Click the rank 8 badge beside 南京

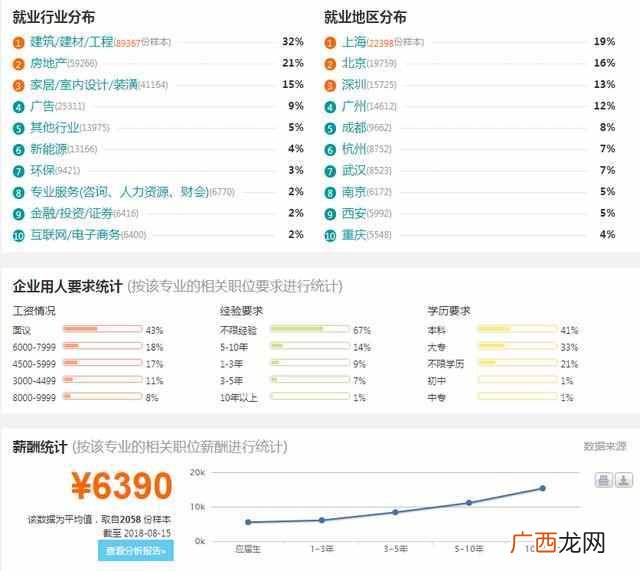[x=330, y=193]
